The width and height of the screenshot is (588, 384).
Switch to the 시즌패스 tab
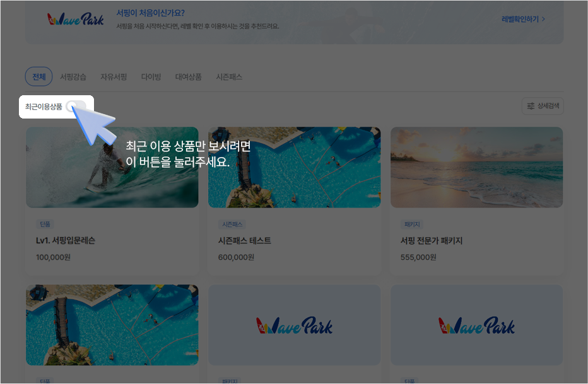point(228,76)
